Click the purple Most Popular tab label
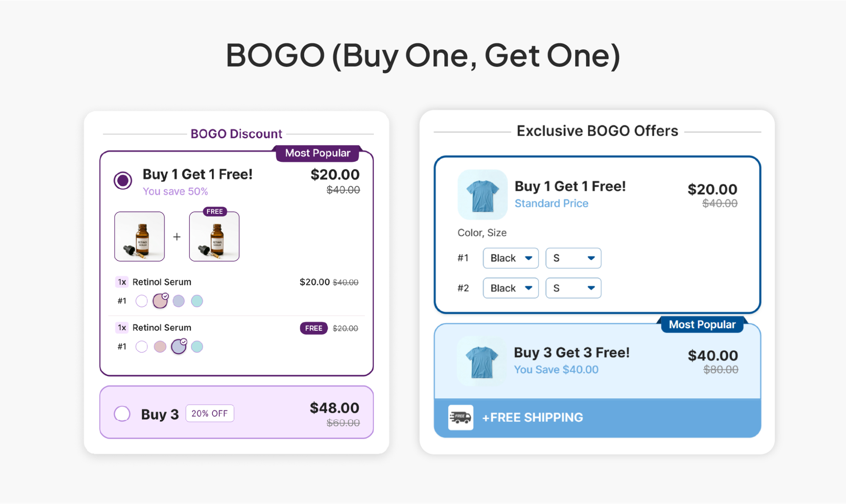Viewport: 846px width, 504px height. tap(318, 153)
